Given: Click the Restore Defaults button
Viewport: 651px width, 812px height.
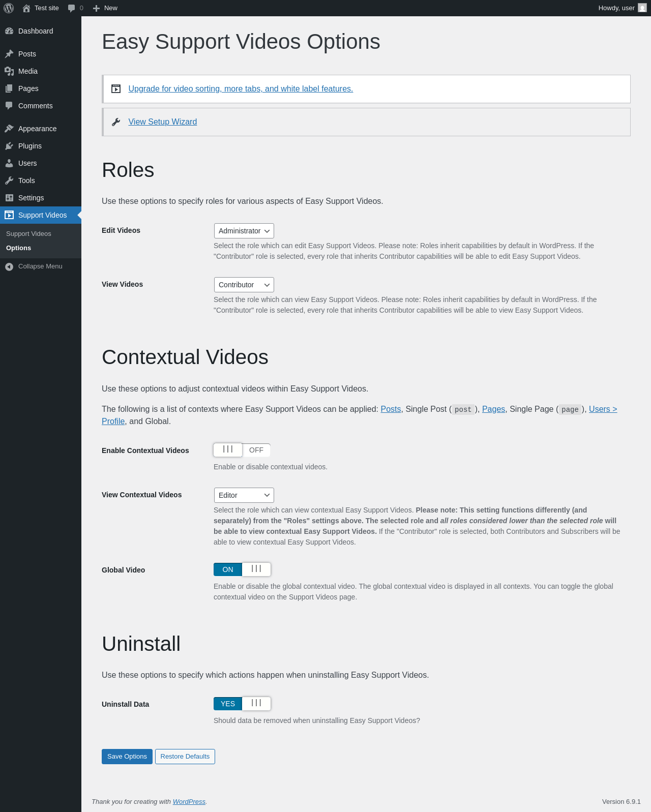Looking at the screenshot, I should point(185,757).
